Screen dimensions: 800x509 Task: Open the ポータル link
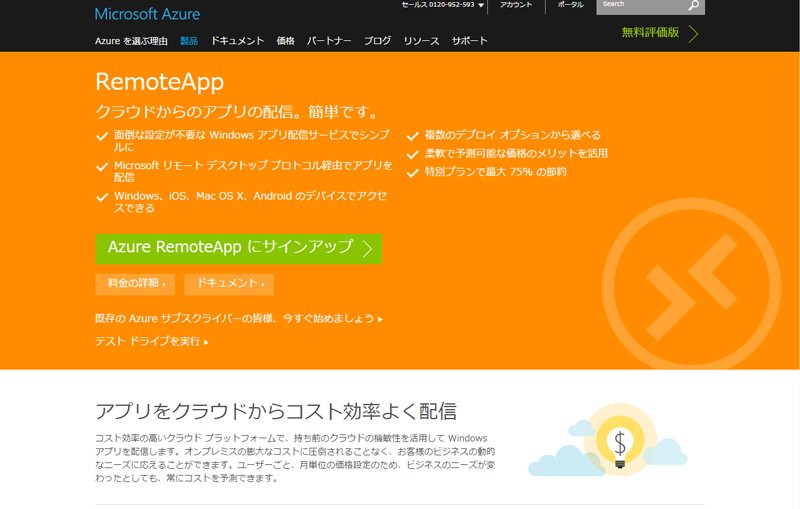point(570,5)
